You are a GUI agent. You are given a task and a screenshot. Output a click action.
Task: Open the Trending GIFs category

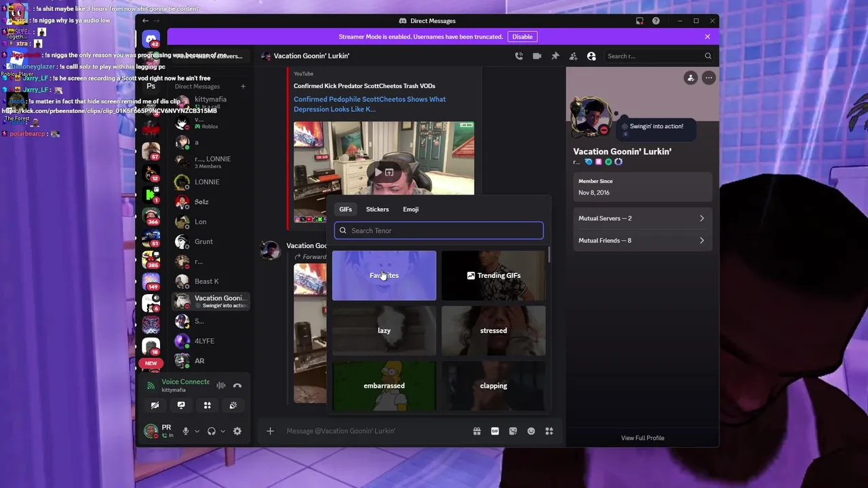click(494, 275)
